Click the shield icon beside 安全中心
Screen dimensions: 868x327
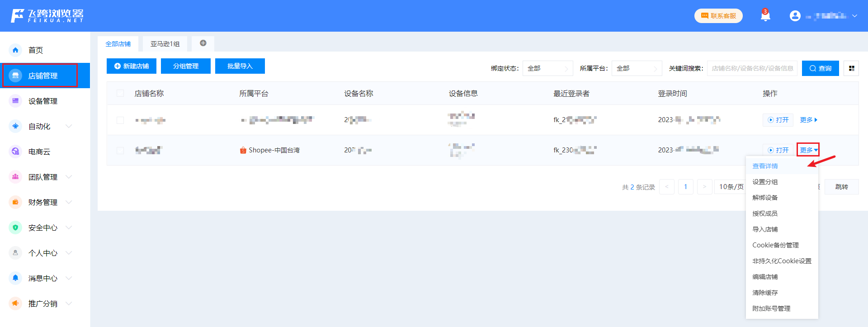(15, 227)
